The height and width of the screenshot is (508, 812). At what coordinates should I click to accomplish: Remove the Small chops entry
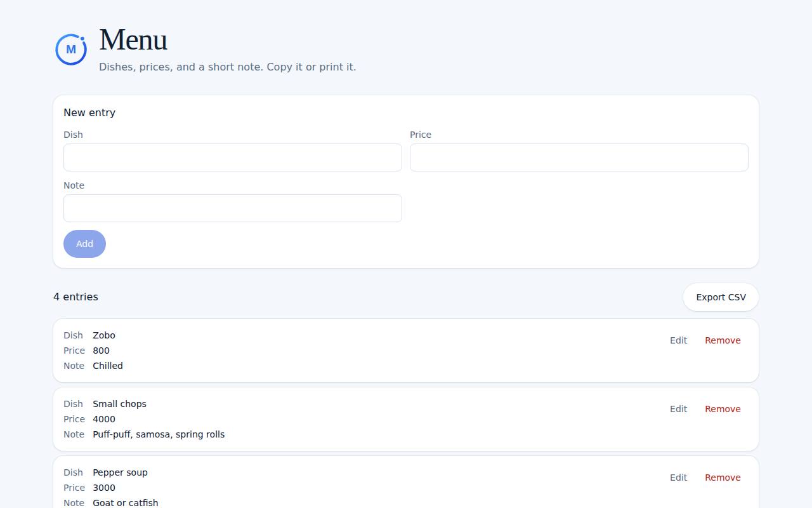tap(723, 409)
